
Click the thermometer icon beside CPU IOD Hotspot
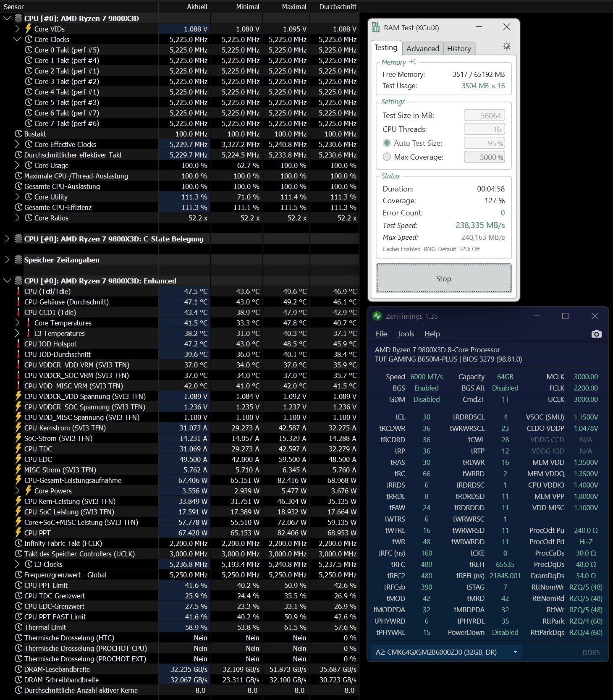pos(18,344)
